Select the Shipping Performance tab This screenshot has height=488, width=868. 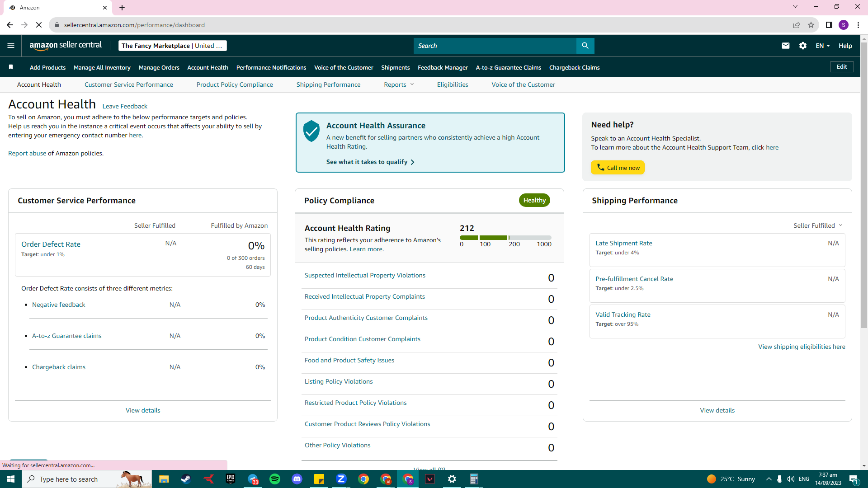point(328,84)
